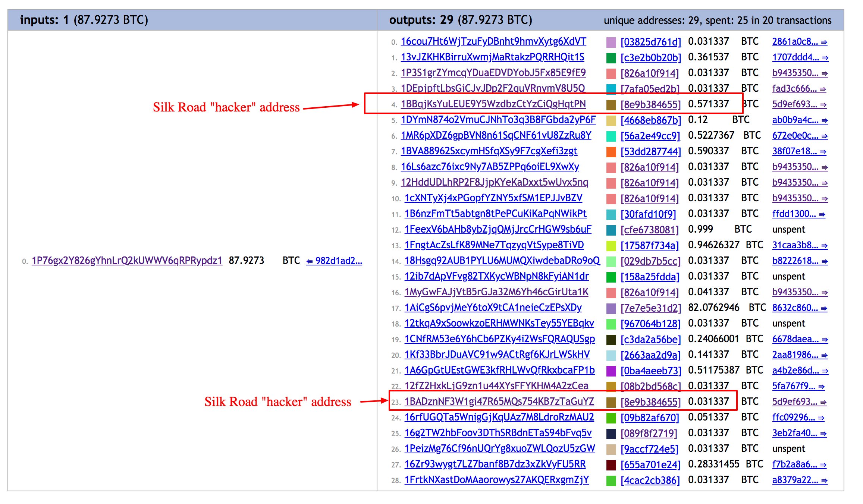This screenshot has width=863, height=504.
Task: Open output address 13vJZKHKBirruXwmjMaRtakzPQRRHQit1S
Action: point(493,57)
